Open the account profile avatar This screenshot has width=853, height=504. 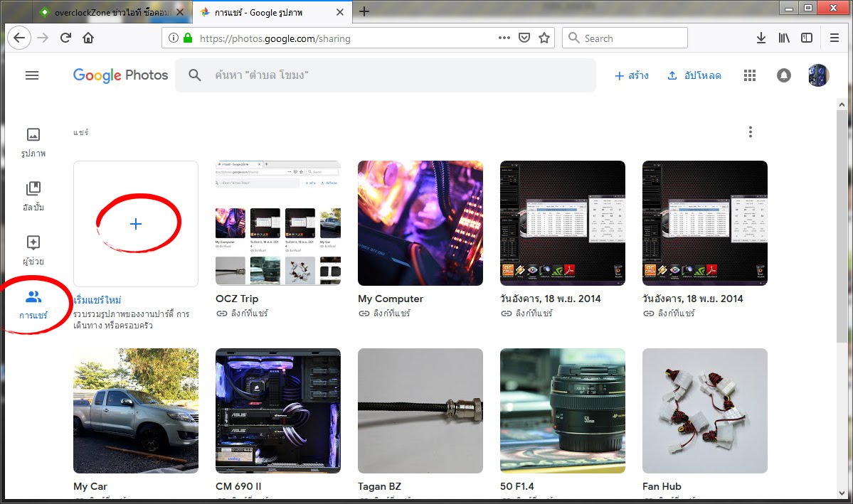819,75
